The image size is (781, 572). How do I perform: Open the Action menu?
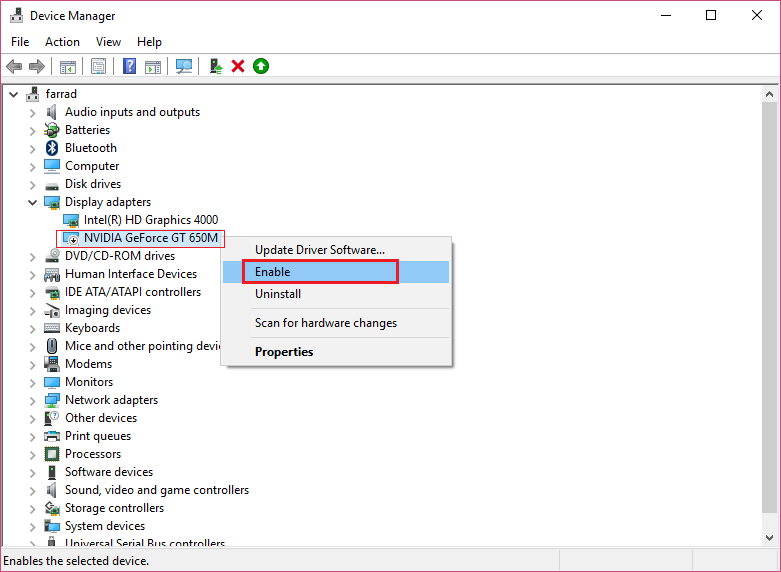click(62, 42)
